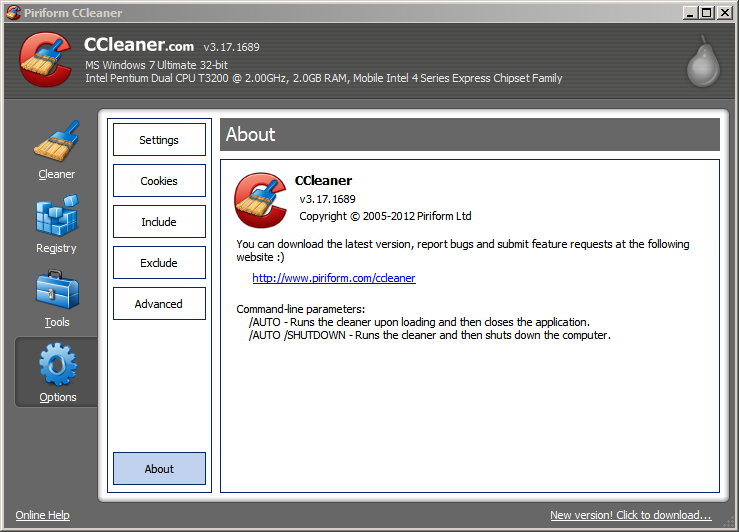Image resolution: width=739 pixels, height=532 pixels.
Task: Select the About options page
Action: pyautogui.click(x=159, y=468)
